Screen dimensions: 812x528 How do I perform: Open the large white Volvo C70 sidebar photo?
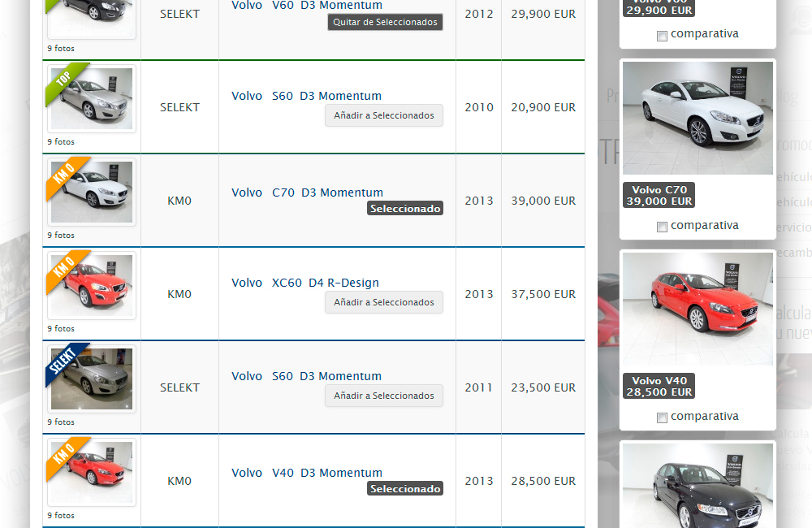(x=698, y=118)
